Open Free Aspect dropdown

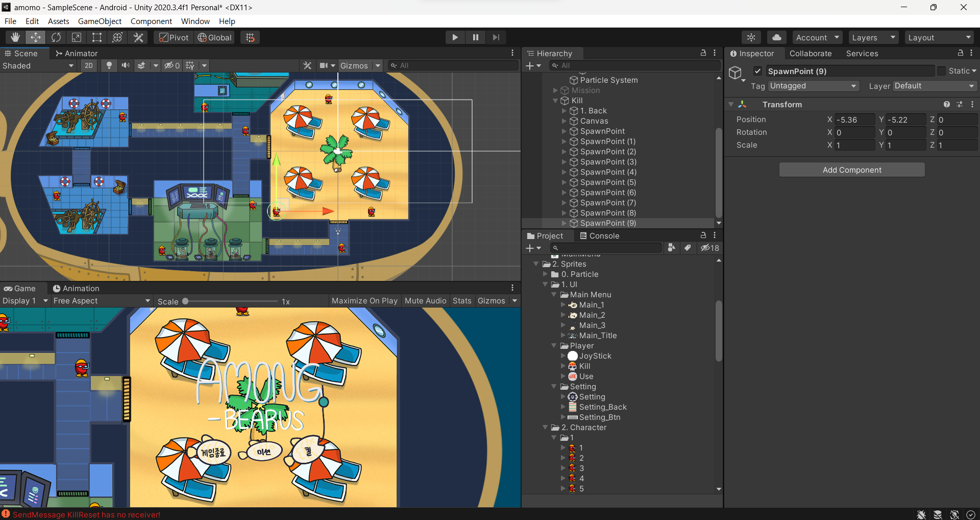click(102, 301)
